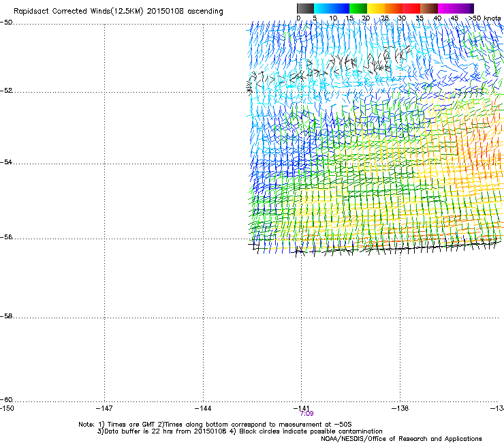Click the 'Times are GMT' note line
The height and width of the screenshot is (443, 504).
pyautogui.click(x=215, y=425)
